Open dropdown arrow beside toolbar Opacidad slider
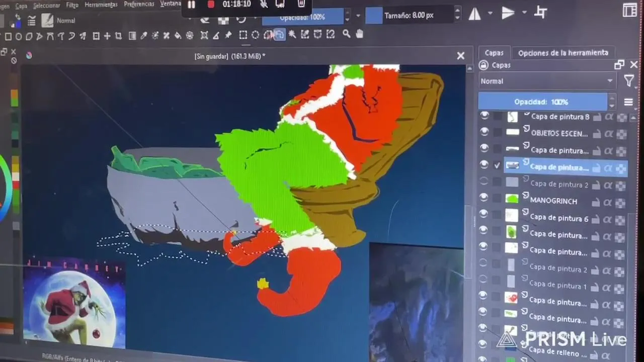Image resolution: width=644 pixels, height=362 pixels. click(x=358, y=16)
